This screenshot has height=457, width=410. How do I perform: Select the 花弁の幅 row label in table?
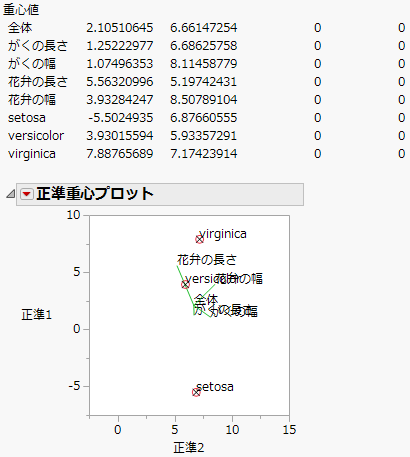point(32,100)
